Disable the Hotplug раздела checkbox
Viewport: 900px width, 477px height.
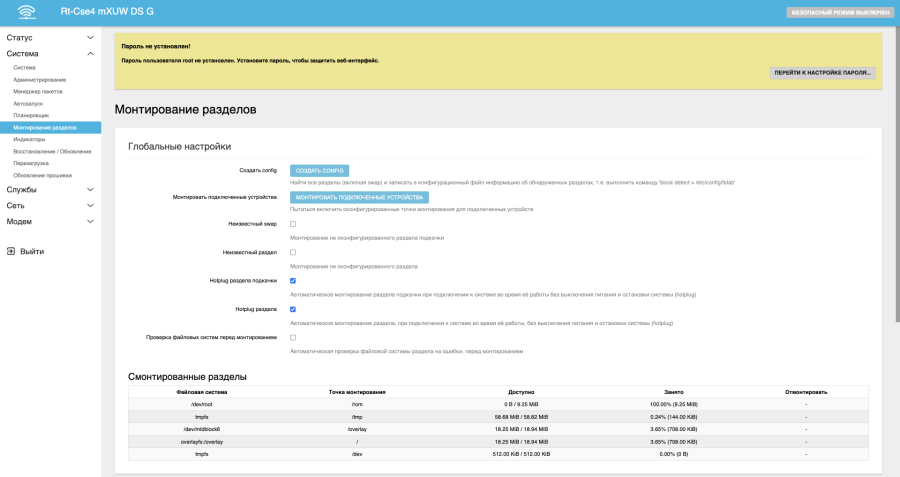(x=293, y=309)
